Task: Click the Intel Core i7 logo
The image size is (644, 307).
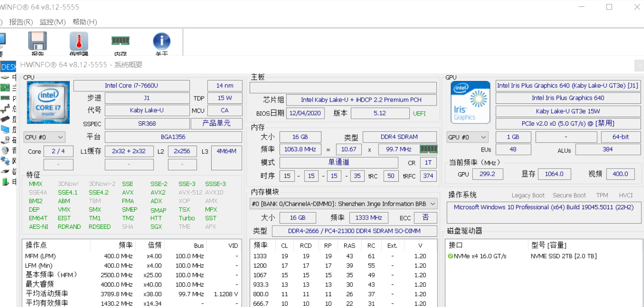Action: (48, 102)
